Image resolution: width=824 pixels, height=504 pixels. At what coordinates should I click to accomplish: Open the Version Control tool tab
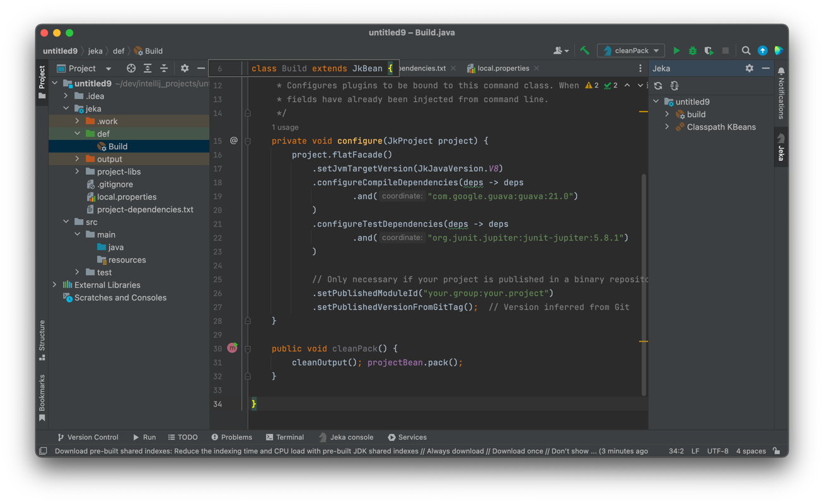pos(88,437)
